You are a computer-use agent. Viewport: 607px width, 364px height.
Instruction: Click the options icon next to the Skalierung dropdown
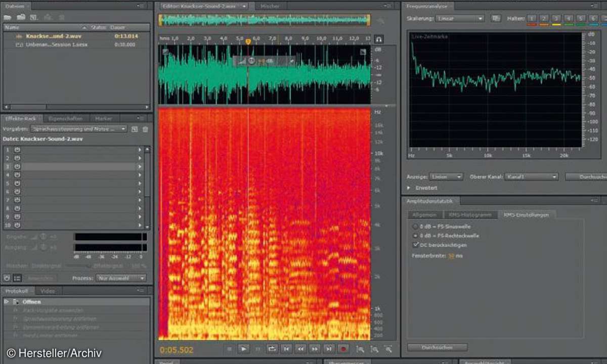click(x=496, y=18)
